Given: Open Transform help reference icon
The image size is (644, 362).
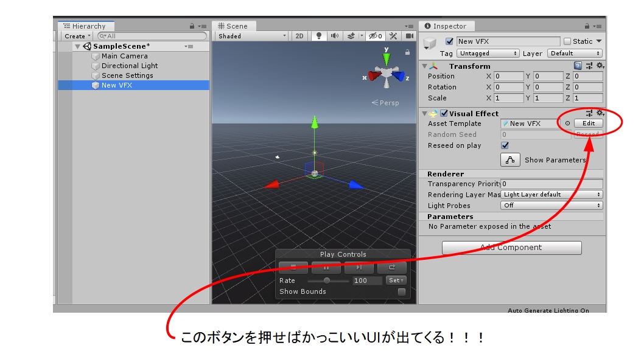Looking at the screenshot, I should click(x=578, y=66).
